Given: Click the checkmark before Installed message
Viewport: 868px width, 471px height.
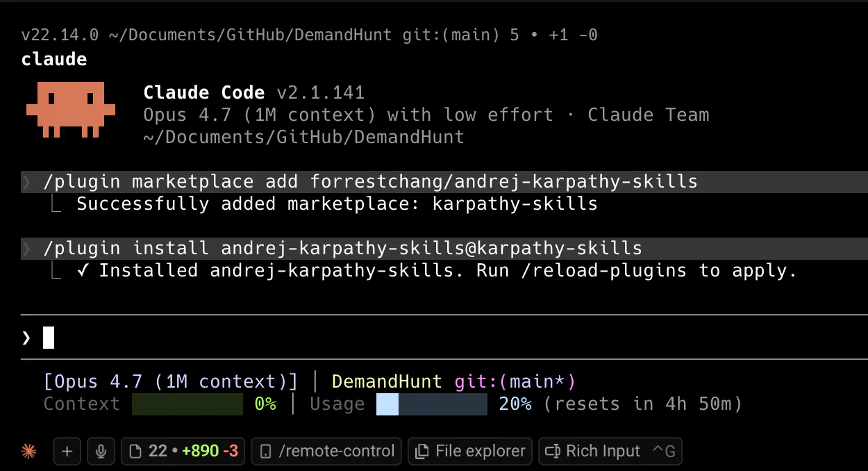Looking at the screenshot, I should coord(82,270).
